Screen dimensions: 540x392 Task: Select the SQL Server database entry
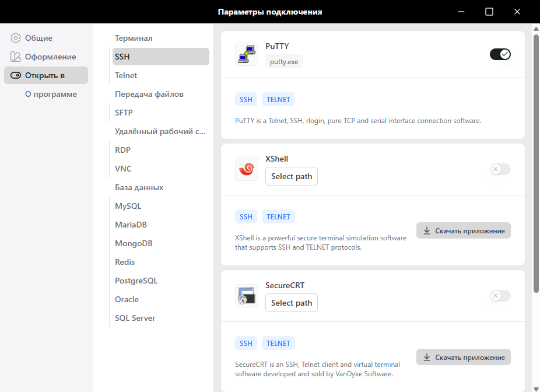tap(161, 318)
